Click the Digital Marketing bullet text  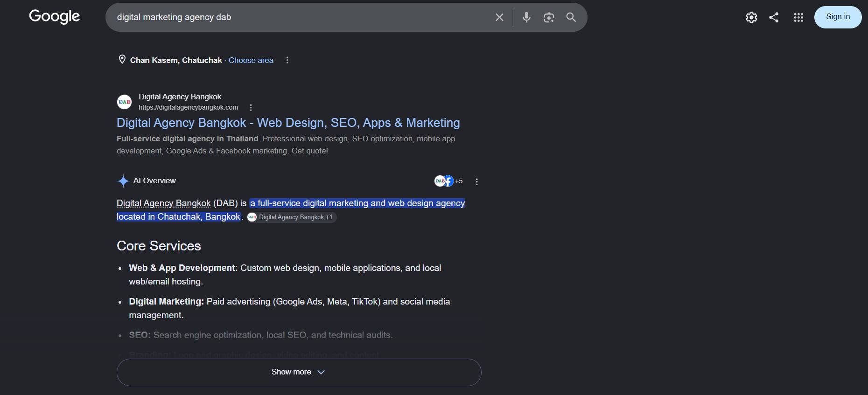click(x=289, y=308)
